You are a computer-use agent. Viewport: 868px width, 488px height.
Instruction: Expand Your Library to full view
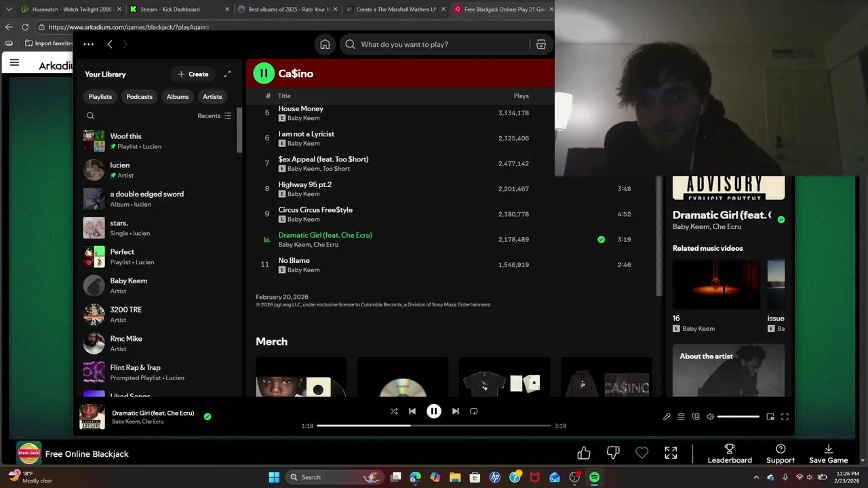click(227, 74)
